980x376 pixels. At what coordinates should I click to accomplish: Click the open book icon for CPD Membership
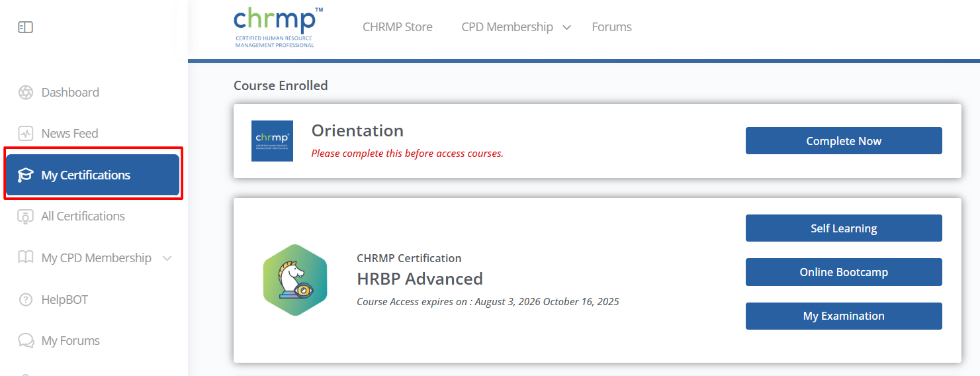pos(26,258)
